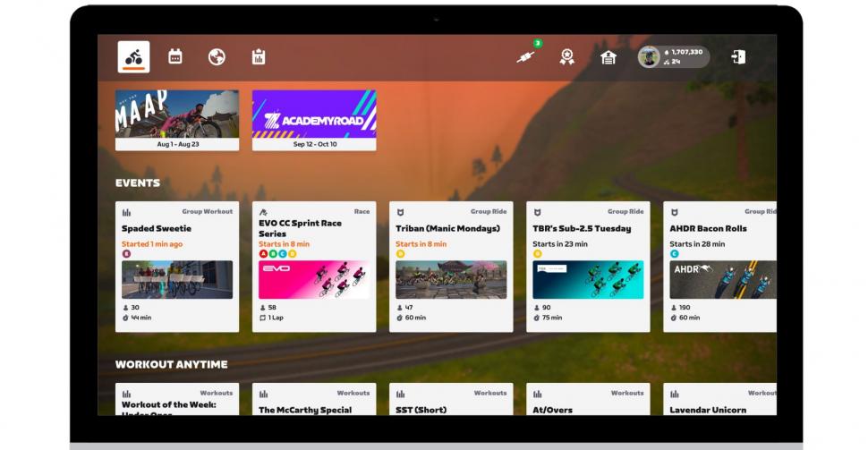Click the category badge on TBR's card
Screen dimensions: 868x450
(537, 254)
